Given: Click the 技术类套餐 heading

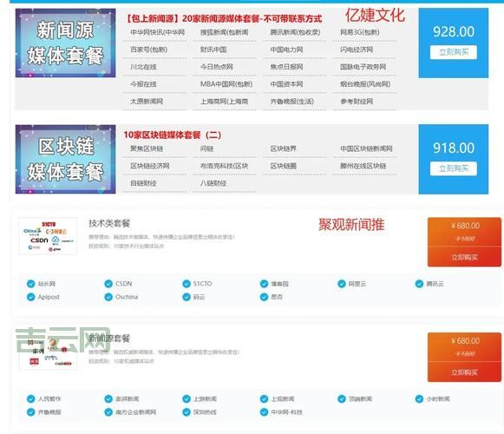Looking at the screenshot, I should [109, 223].
